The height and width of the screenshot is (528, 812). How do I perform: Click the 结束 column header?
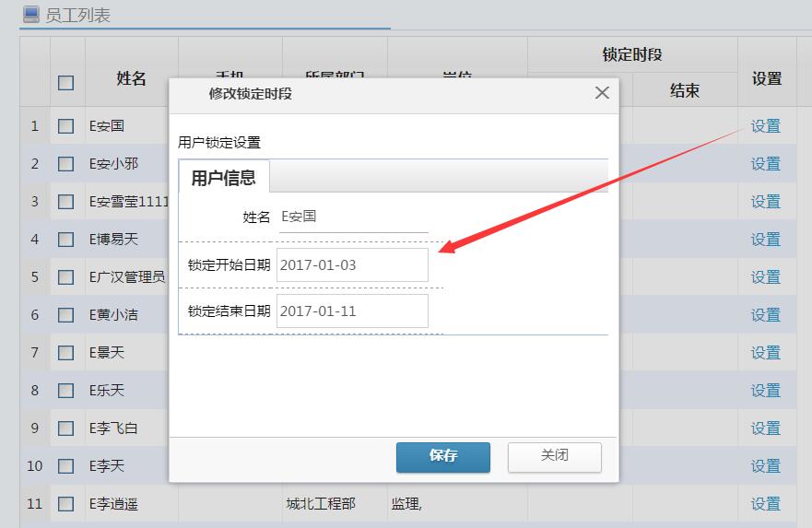point(684,90)
